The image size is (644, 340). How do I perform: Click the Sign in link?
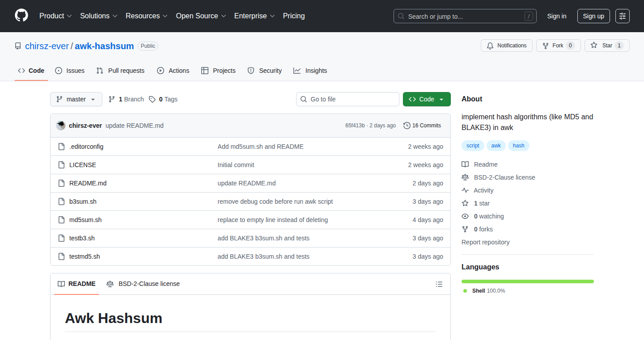(x=557, y=16)
